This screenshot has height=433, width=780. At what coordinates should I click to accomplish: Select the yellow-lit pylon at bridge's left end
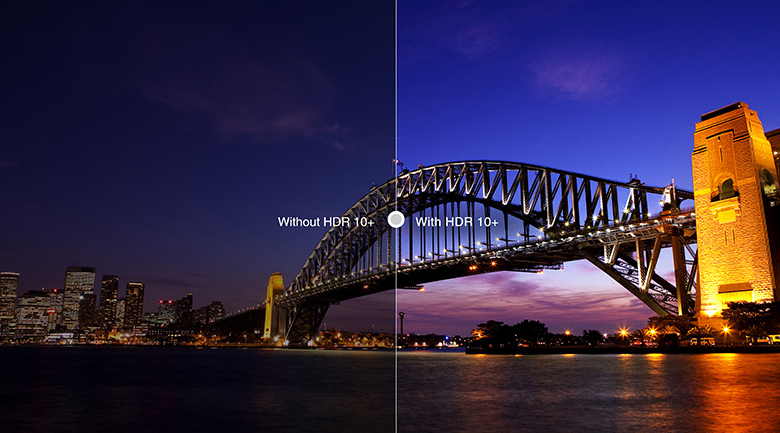pyautogui.click(x=274, y=305)
